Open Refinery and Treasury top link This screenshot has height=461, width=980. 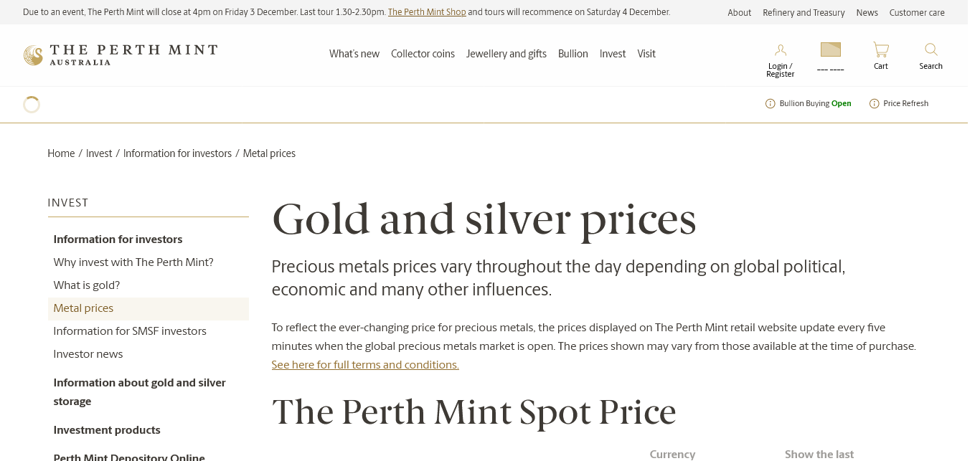pos(804,13)
